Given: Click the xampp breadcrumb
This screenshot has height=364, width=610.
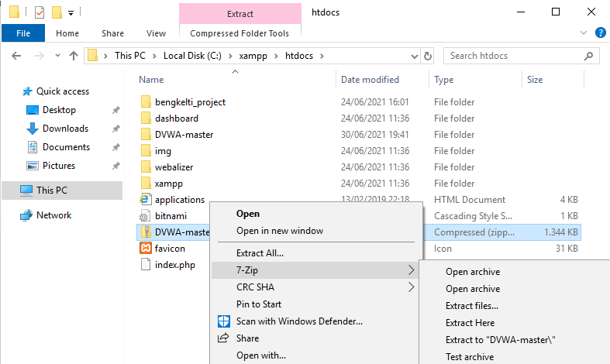Looking at the screenshot, I should 253,56.
